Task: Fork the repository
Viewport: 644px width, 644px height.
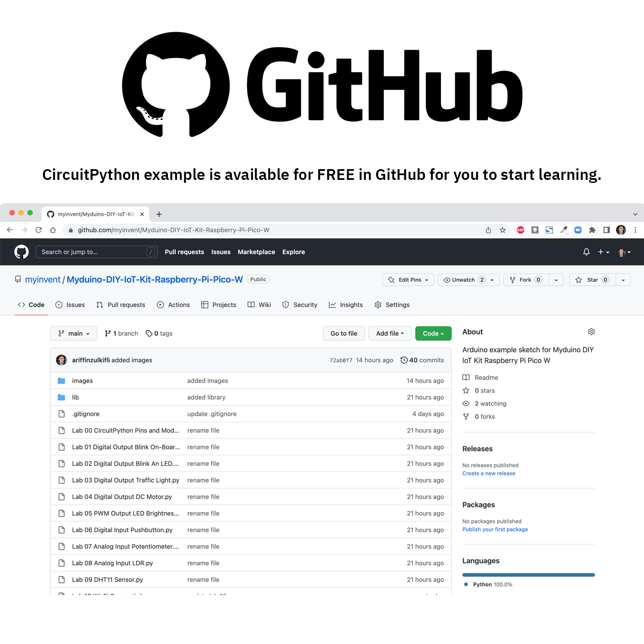Action: point(526,280)
